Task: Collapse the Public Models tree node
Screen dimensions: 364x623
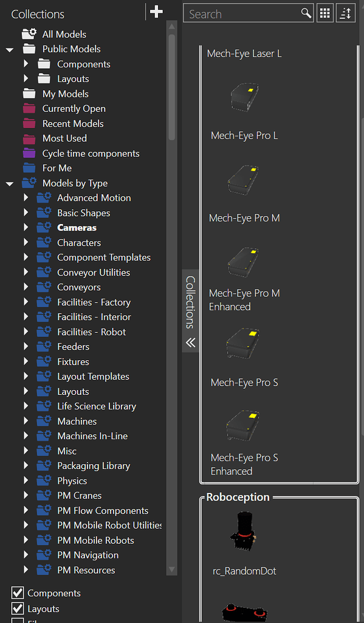Action: tap(10, 50)
